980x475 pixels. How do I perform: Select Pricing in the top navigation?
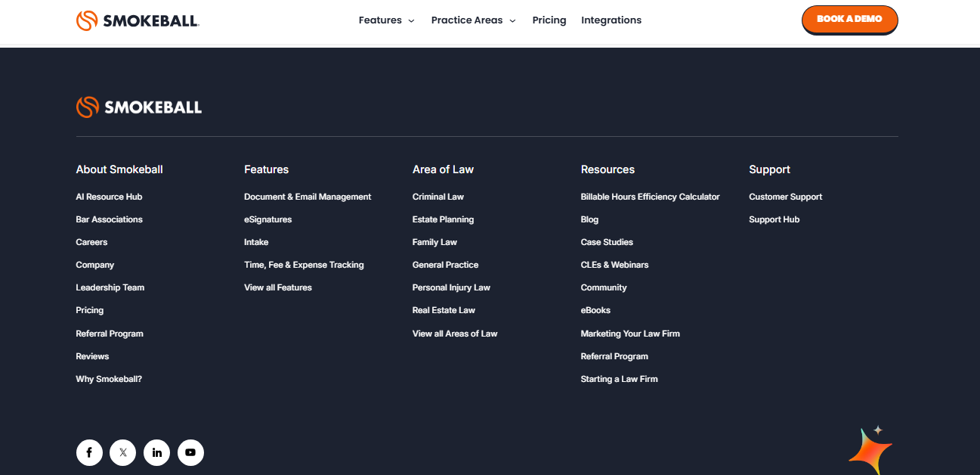[549, 20]
